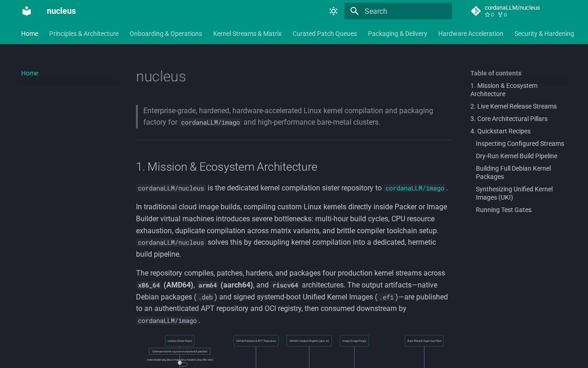Follow the cordanaLLM/imago inline link
This screenshot has width=588, height=368.
pos(415,188)
